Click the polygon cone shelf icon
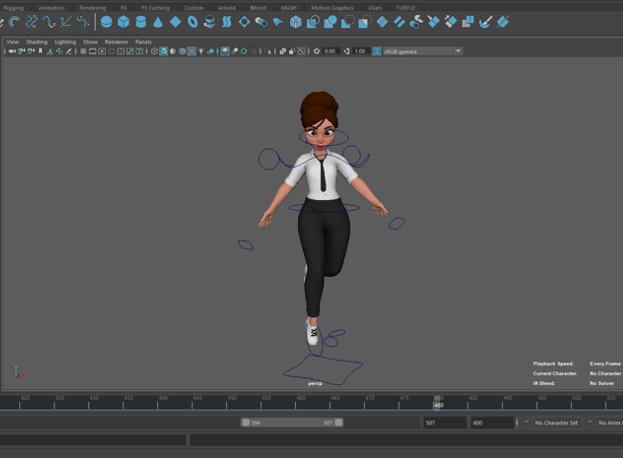 pyautogui.click(x=158, y=22)
